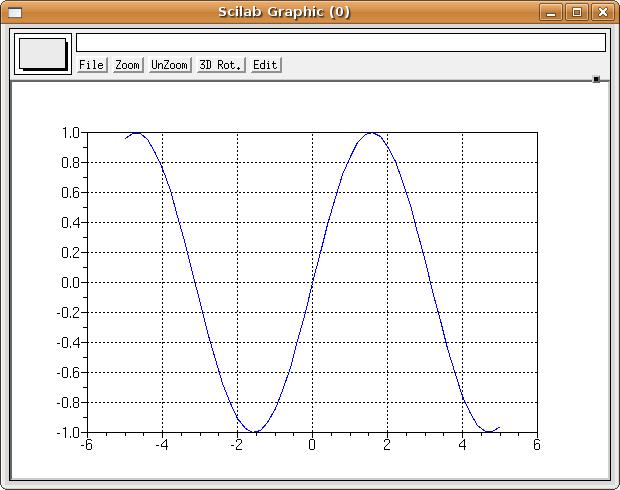
Task: Click the x-axis label 0
Action: click(x=312, y=445)
